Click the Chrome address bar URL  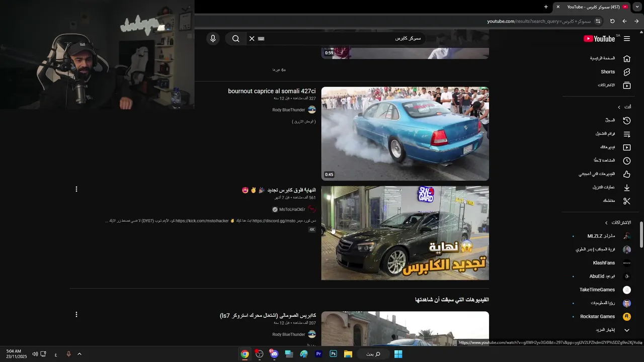click(x=539, y=21)
